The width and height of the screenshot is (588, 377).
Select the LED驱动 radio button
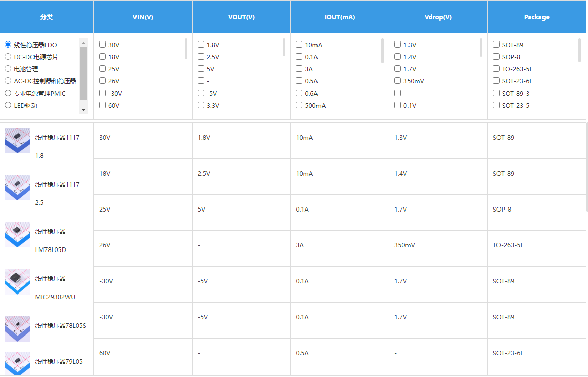(8, 105)
